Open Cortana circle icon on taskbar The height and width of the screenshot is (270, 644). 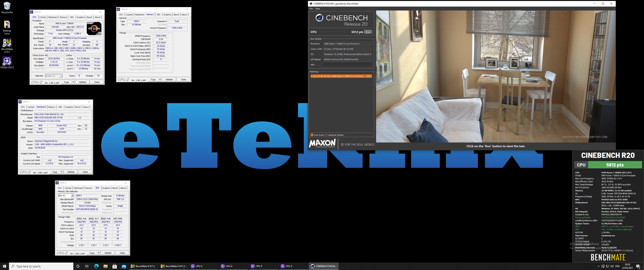click(x=78, y=266)
